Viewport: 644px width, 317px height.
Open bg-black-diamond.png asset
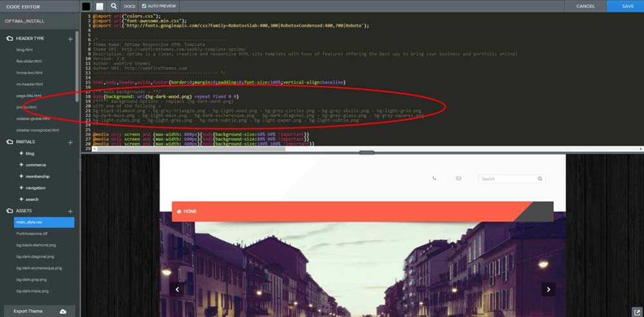36,245
